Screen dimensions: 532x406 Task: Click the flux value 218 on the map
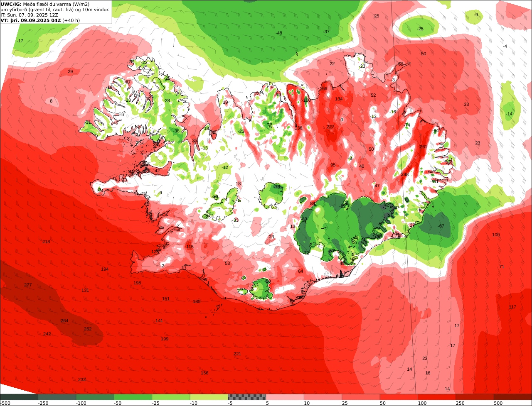[46, 242]
